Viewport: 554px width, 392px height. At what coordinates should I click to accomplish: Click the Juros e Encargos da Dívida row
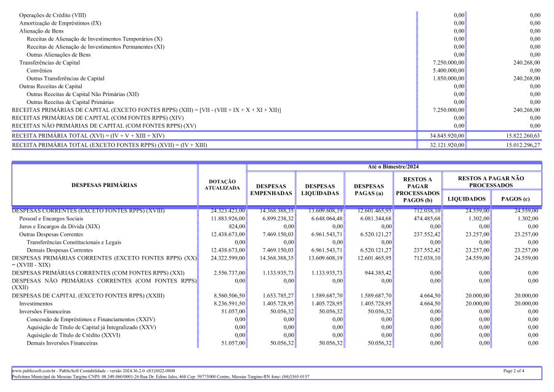59,226
